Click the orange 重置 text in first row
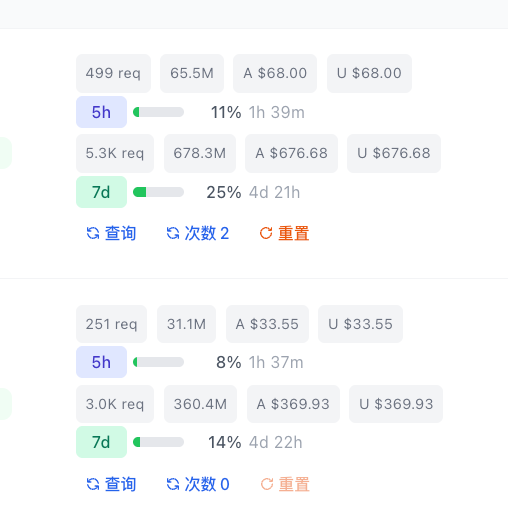 [294, 233]
